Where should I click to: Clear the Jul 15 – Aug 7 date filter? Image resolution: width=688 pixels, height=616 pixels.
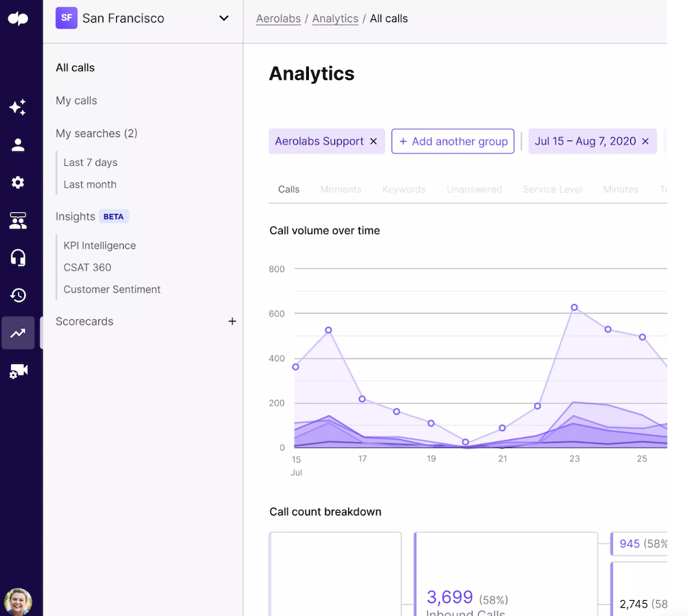tap(645, 141)
